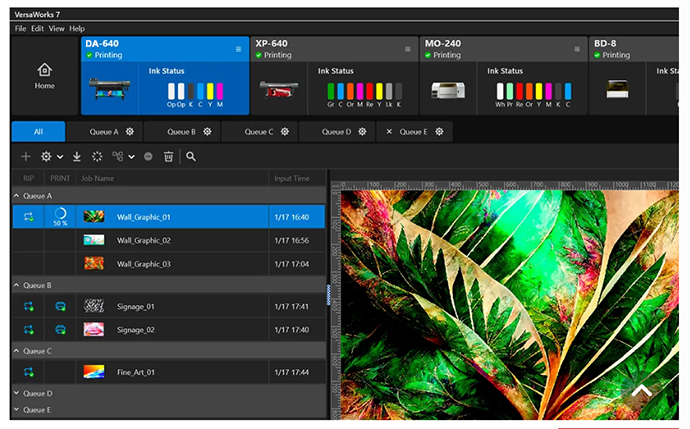The height and width of the screenshot is (429, 690).
Task: Open the Edit menu
Action: [x=37, y=29]
